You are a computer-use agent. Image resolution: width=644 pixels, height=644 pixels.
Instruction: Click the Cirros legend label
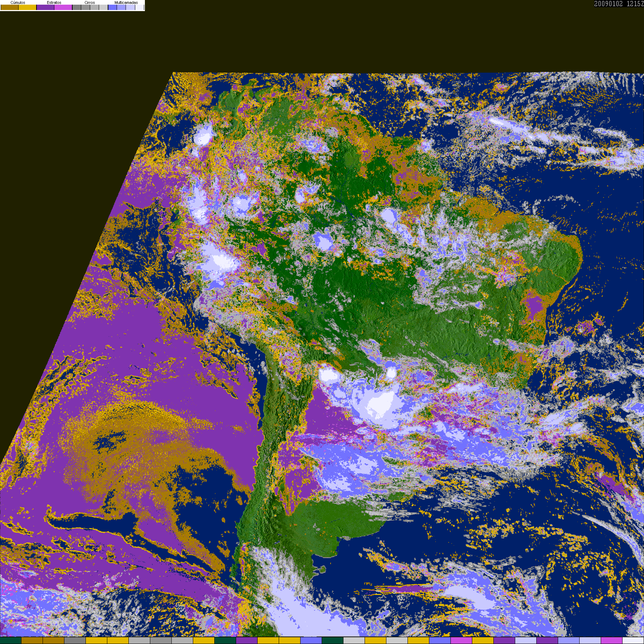(90, 3)
